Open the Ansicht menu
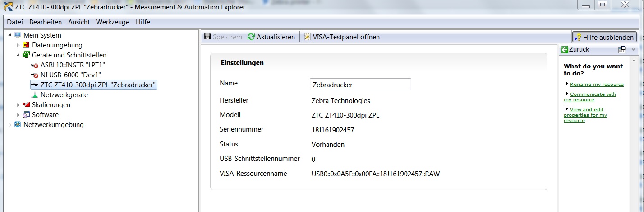This screenshot has width=644, height=212. pos(79,22)
